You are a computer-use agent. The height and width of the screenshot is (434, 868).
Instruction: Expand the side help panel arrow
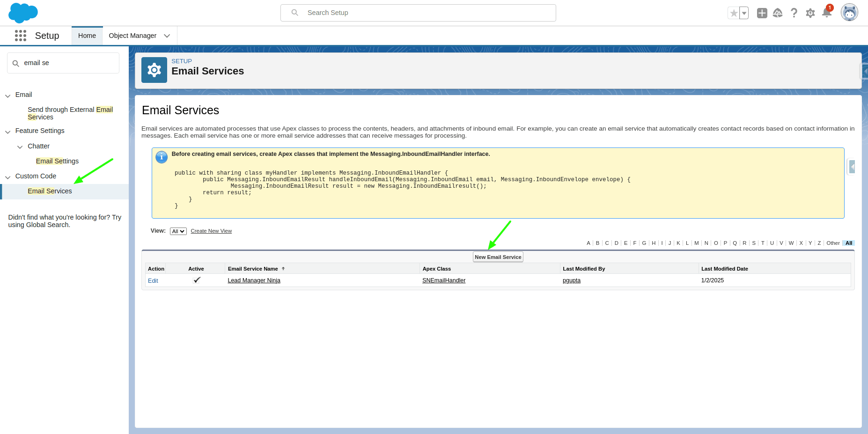pos(852,167)
